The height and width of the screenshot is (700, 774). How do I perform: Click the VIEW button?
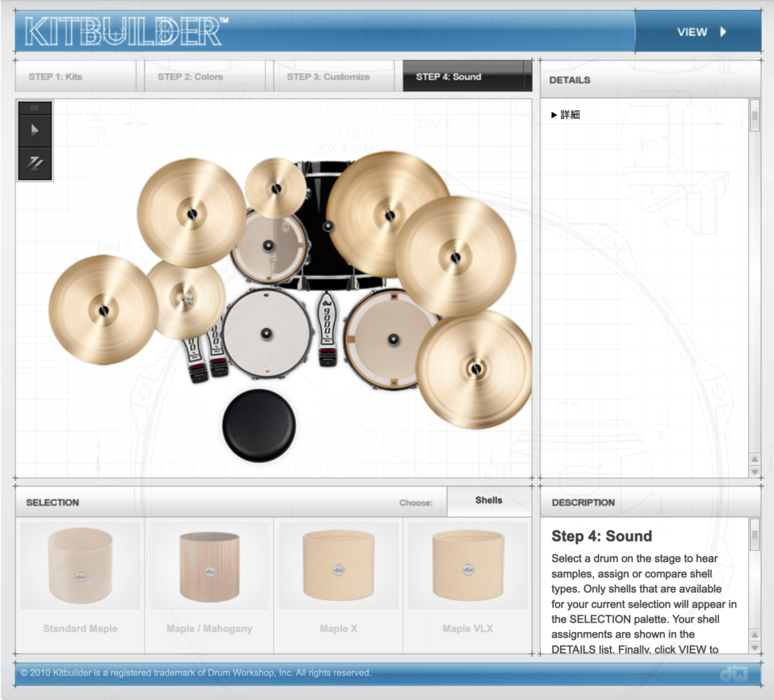tap(698, 32)
